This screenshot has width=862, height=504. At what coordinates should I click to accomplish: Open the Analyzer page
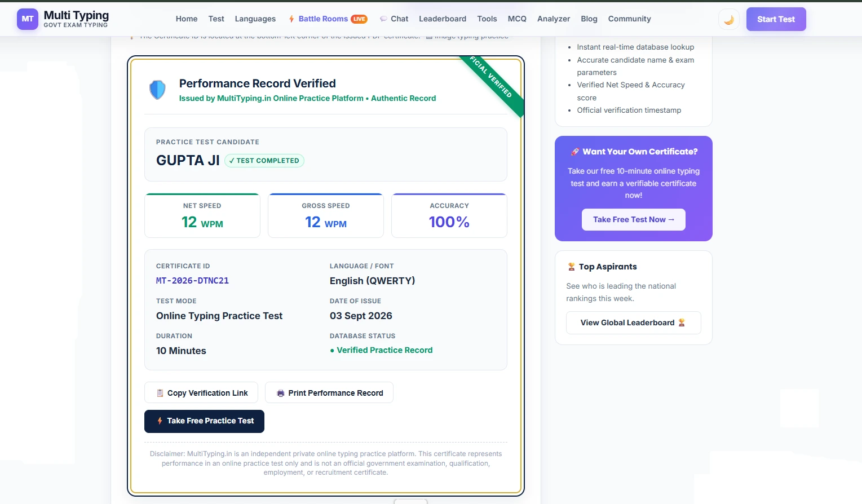click(554, 19)
